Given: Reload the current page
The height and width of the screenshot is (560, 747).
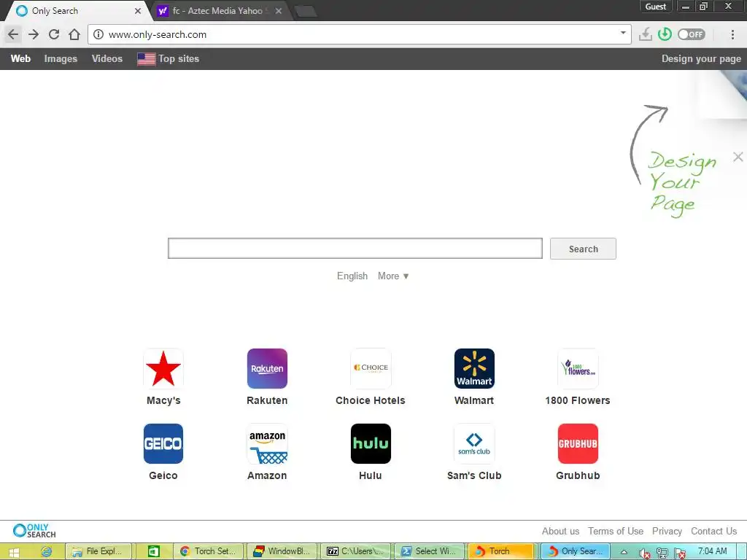Looking at the screenshot, I should 54,34.
